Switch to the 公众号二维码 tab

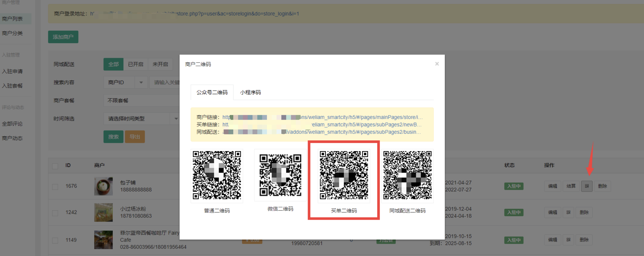coord(212,92)
